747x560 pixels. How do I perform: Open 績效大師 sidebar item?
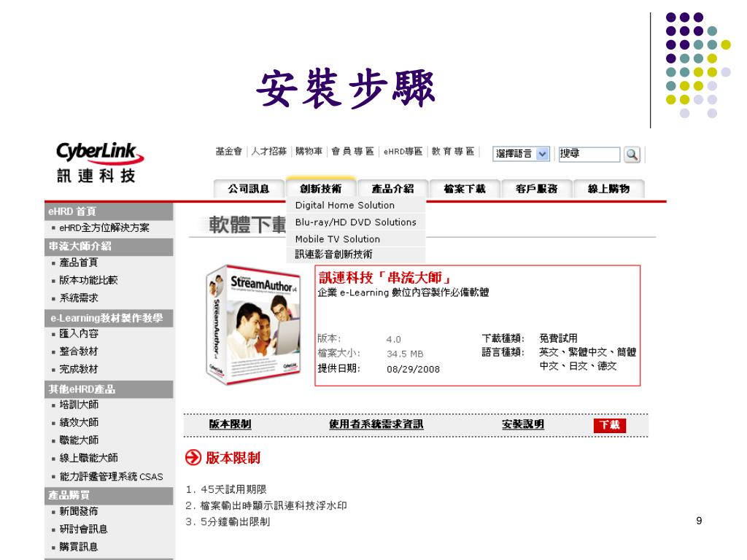79,422
